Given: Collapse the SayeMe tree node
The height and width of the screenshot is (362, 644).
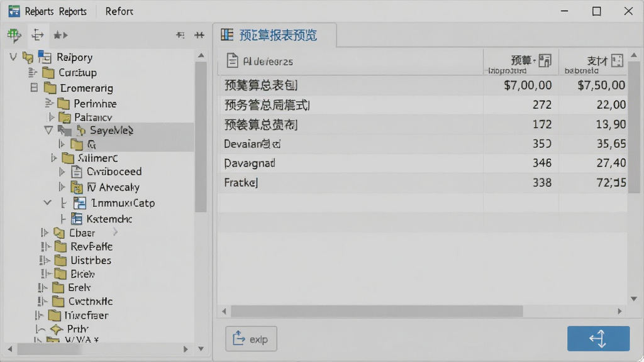Looking at the screenshot, I should coord(48,131).
